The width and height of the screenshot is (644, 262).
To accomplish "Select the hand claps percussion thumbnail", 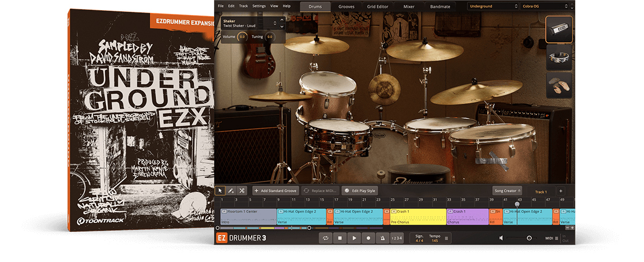I will (559, 86).
